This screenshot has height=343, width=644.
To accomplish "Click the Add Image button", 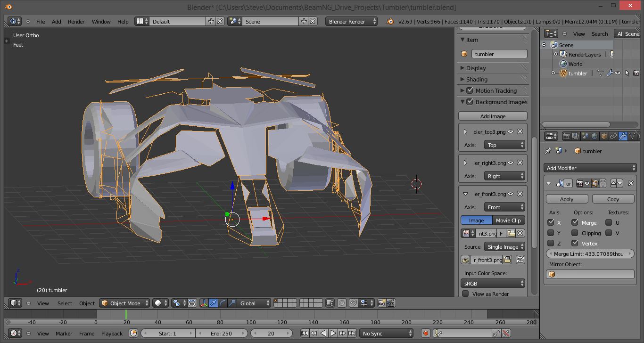I will (493, 116).
